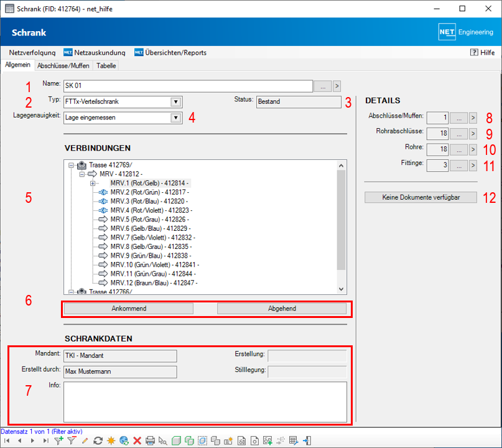Switch to the Abschlüsse/Muffen tab
502x448 pixels.
click(63, 65)
